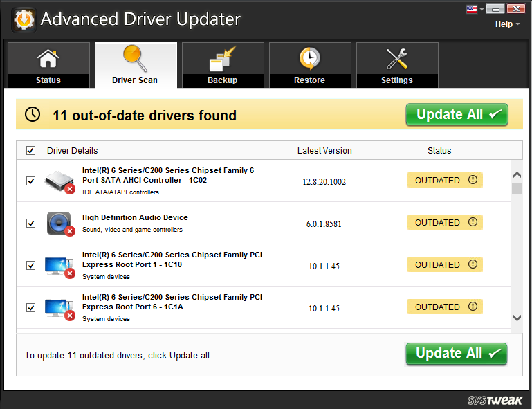
Task: Click the hard drive icon for SATA AHCI Controller
Action: coord(59,182)
